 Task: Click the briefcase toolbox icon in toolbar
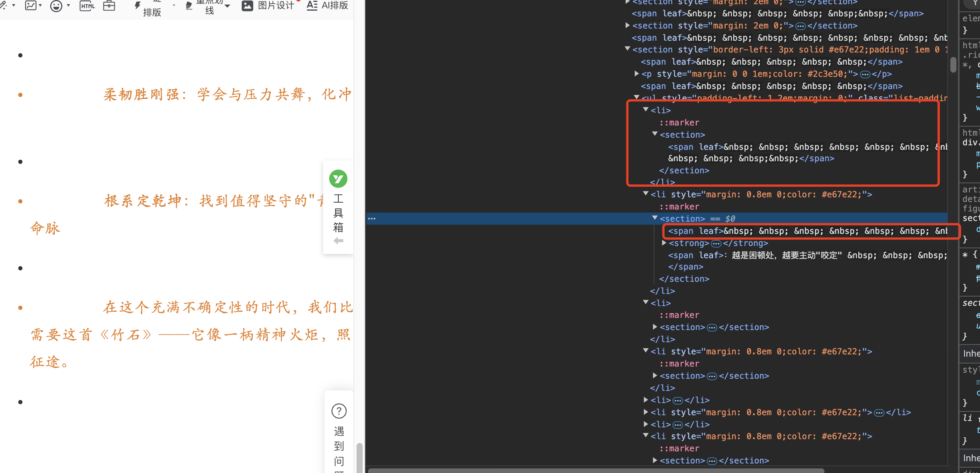click(x=109, y=6)
